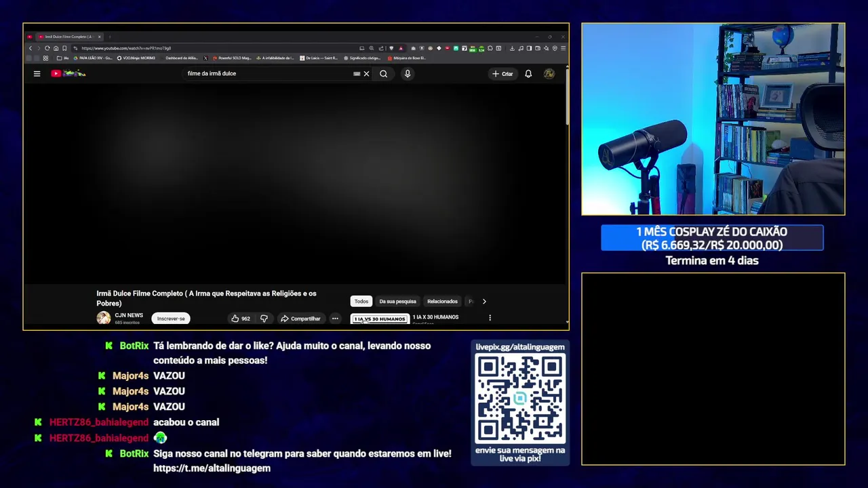This screenshot has height=488, width=868.
Task: Click the browser home icon
Action: [x=56, y=48]
